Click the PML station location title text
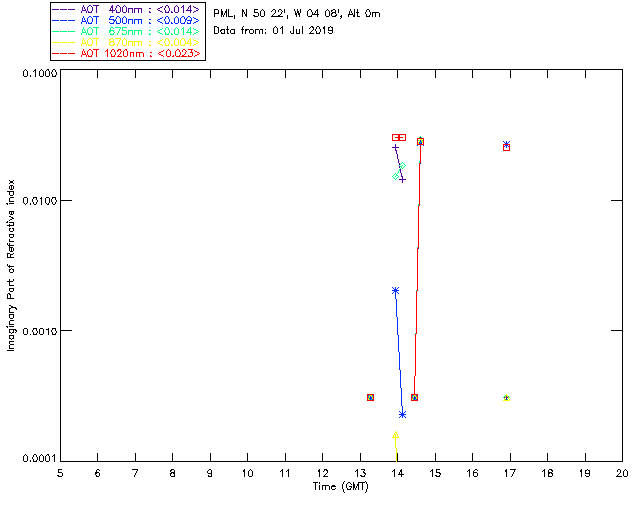The height and width of the screenshot is (512, 640). [297, 14]
